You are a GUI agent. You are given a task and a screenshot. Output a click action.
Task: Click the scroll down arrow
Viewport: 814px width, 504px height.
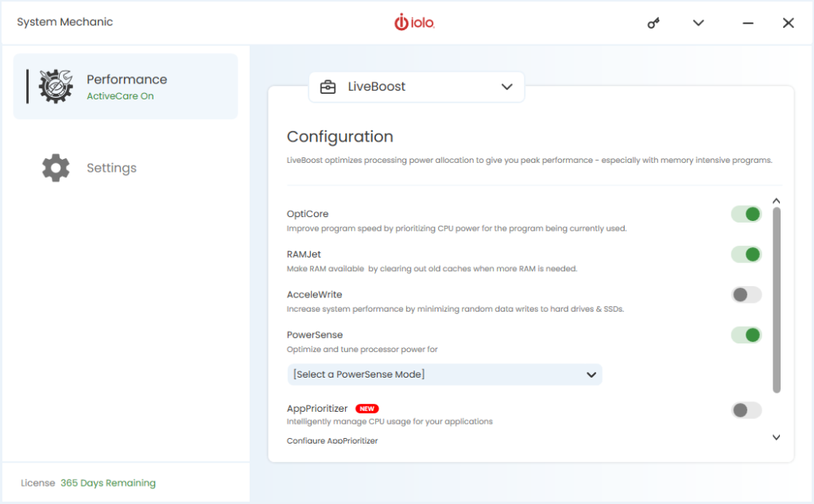pyautogui.click(x=776, y=437)
